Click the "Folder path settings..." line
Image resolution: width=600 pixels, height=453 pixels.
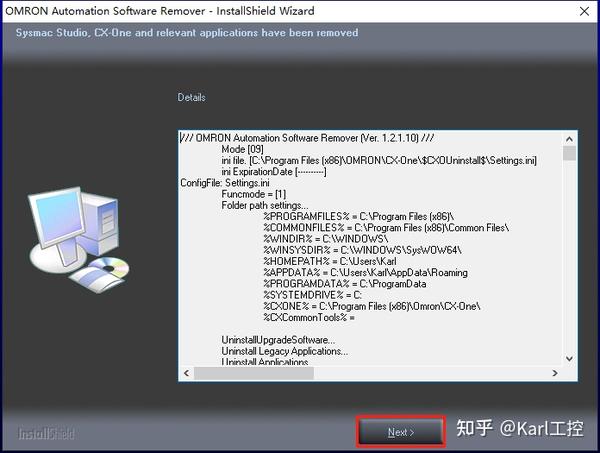(x=265, y=205)
